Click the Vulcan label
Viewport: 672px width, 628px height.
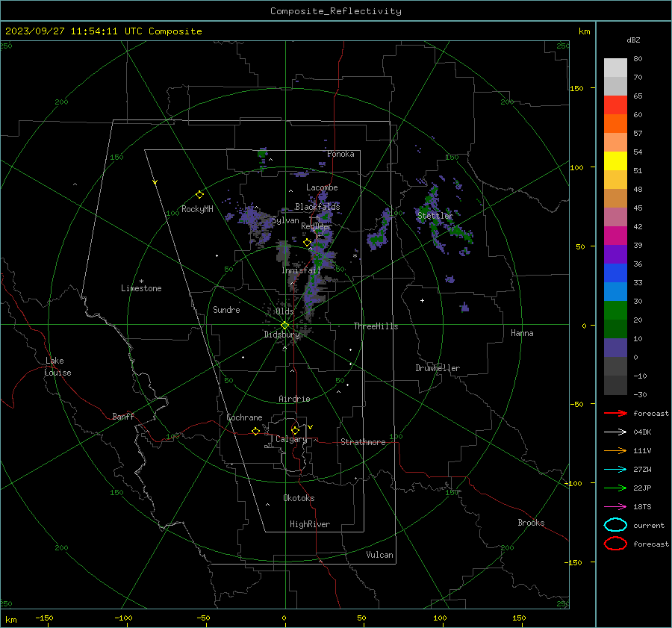379,555
